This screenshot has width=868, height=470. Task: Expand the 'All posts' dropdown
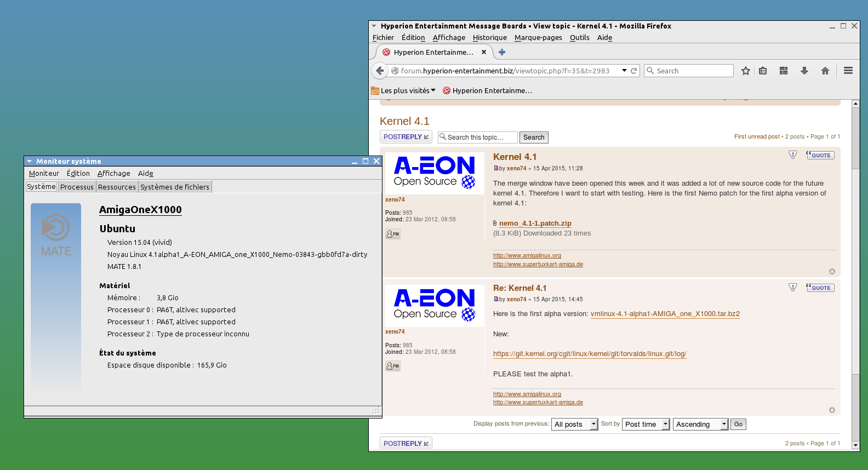574,424
